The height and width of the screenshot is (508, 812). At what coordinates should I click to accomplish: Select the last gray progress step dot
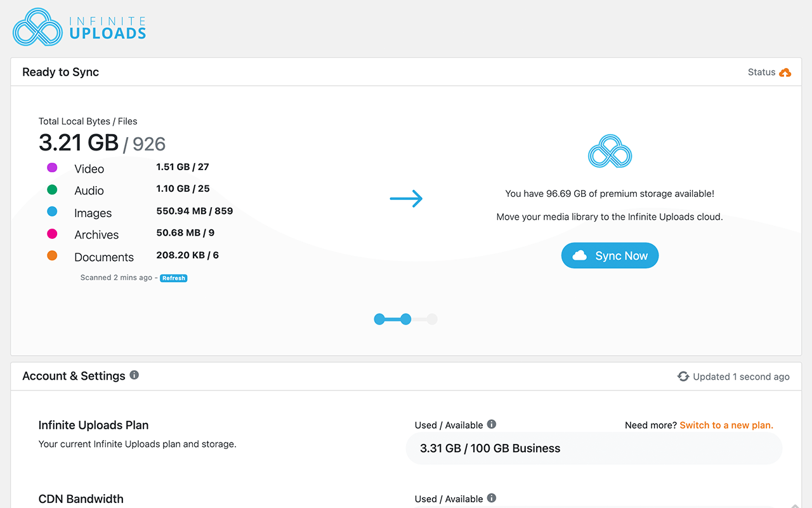click(432, 319)
